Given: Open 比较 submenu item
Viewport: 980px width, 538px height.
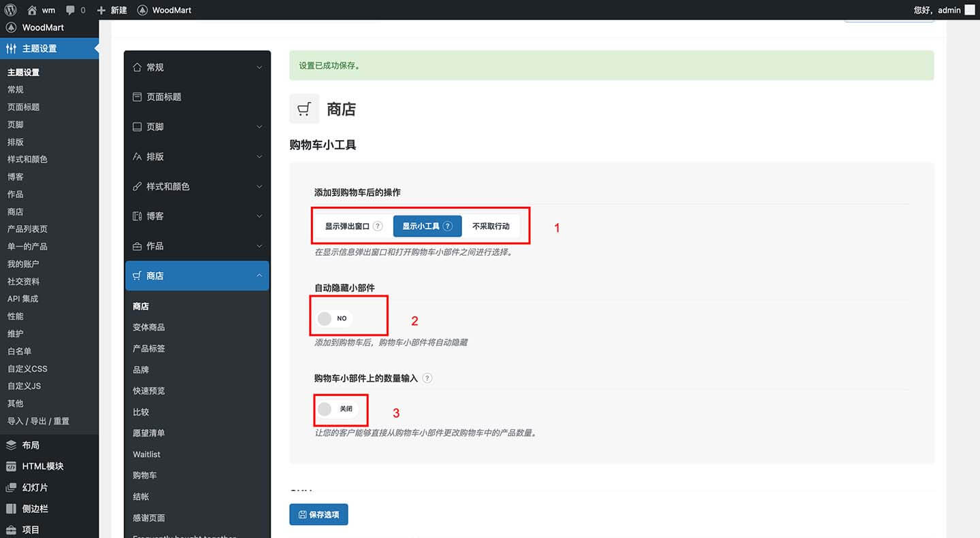Looking at the screenshot, I should 141,411.
